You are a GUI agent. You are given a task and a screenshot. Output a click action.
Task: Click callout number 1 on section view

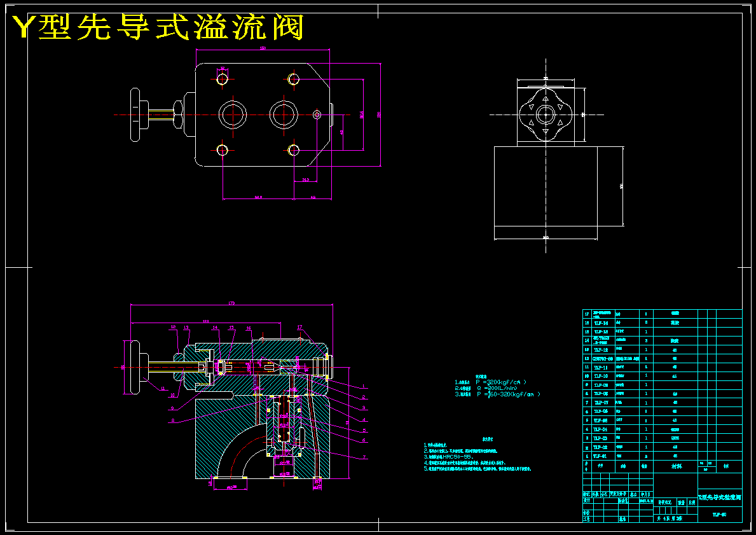tap(364, 386)
